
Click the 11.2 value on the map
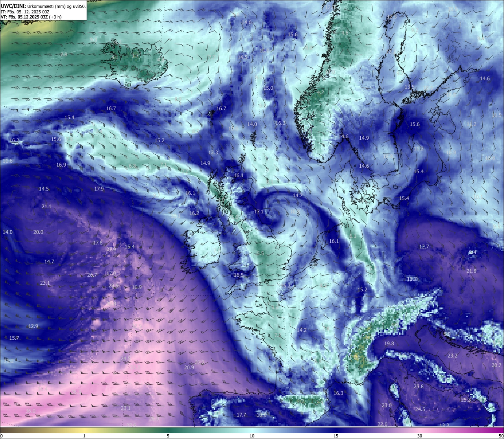471,124
